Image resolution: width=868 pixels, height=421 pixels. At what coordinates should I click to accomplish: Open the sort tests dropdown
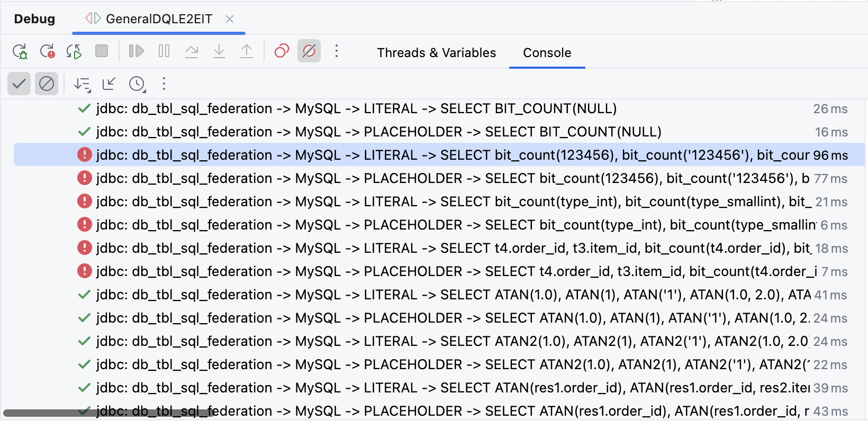coord(82,84)
